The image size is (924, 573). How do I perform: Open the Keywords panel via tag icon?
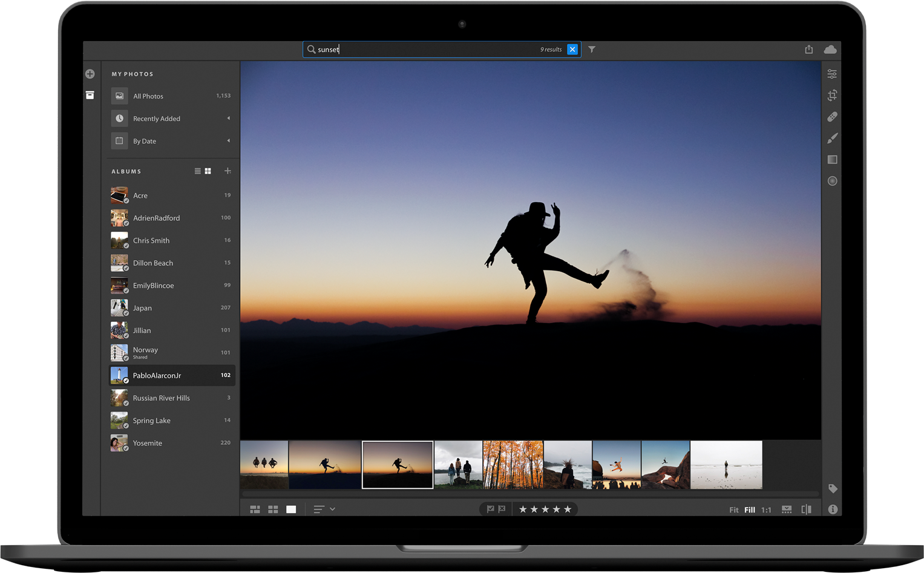832,488
